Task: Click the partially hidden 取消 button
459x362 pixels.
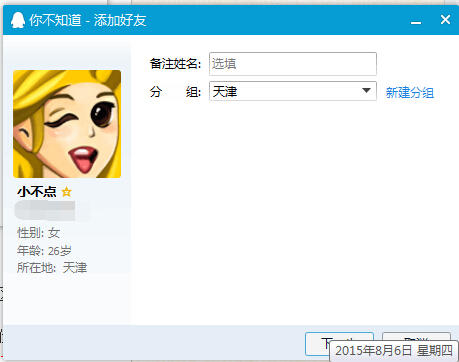Action: (416, 336)
